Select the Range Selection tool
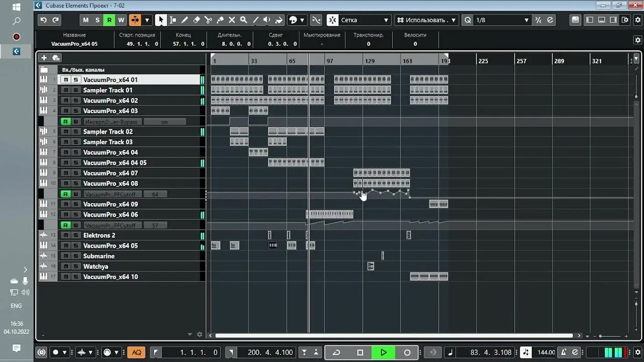 click(x=173, y=20)
